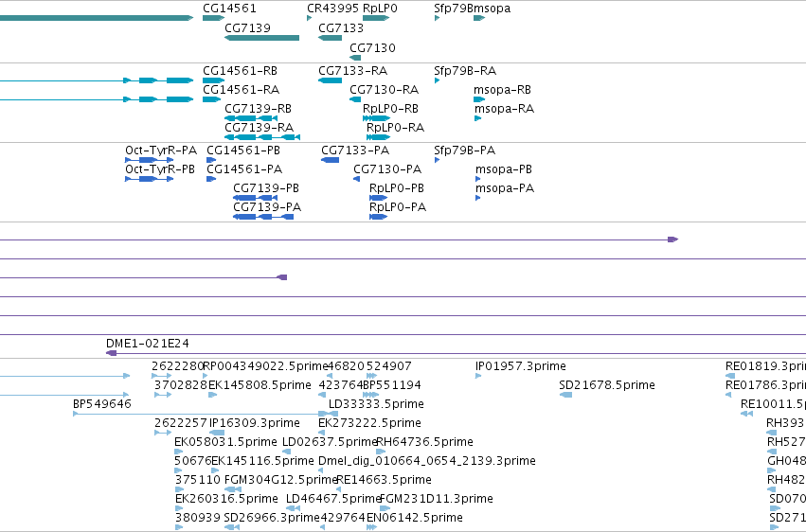Open EST label FGM231D11.3prime
This screenshot has height=532, width=806.
coord(437,499)
